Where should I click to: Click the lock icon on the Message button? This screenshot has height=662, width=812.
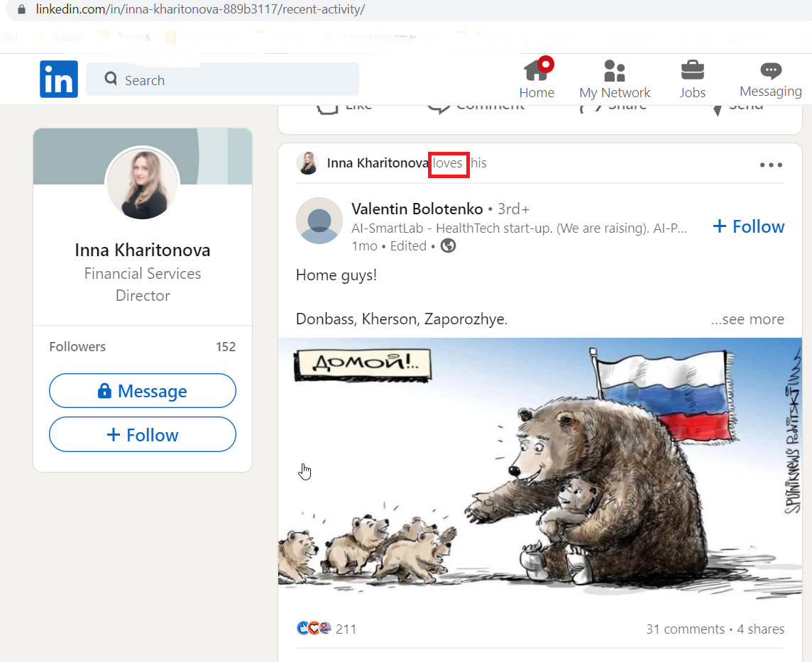[104, 390]
